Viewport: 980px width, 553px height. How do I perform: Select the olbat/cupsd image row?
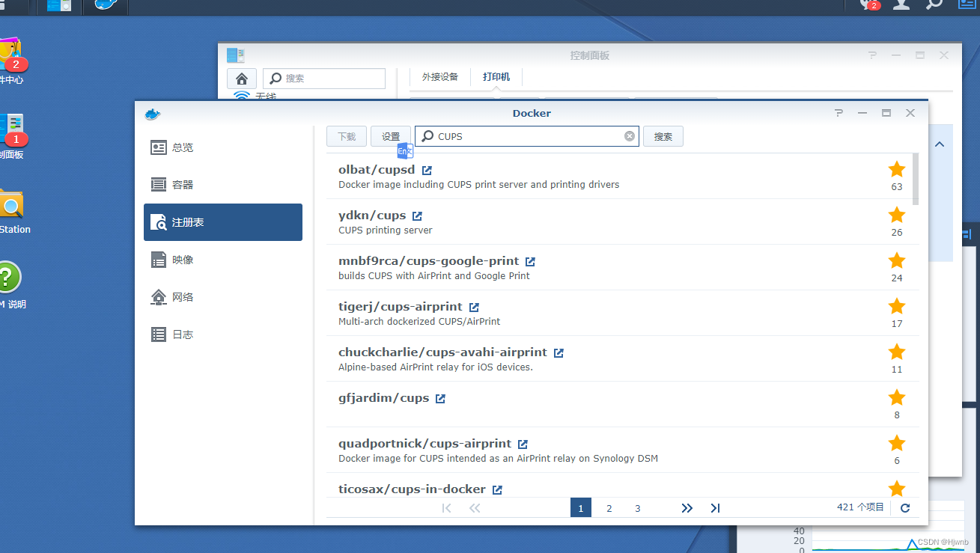coord(619,177)
